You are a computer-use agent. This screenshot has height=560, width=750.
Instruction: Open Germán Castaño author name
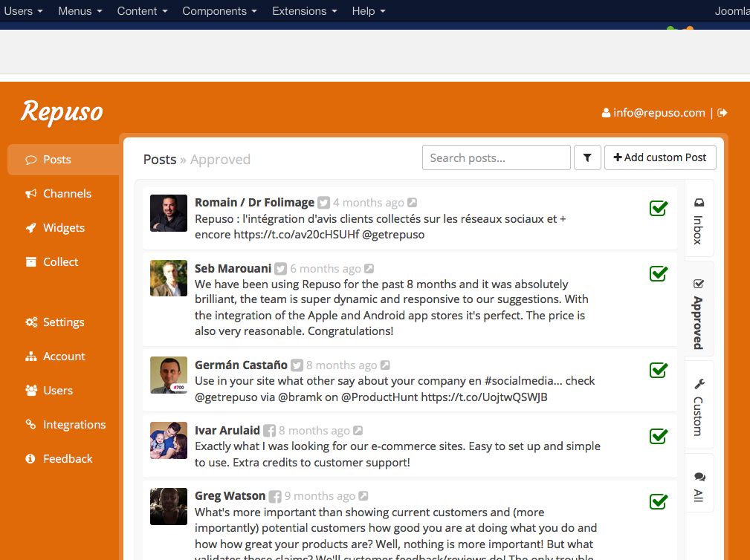[241, 365]
